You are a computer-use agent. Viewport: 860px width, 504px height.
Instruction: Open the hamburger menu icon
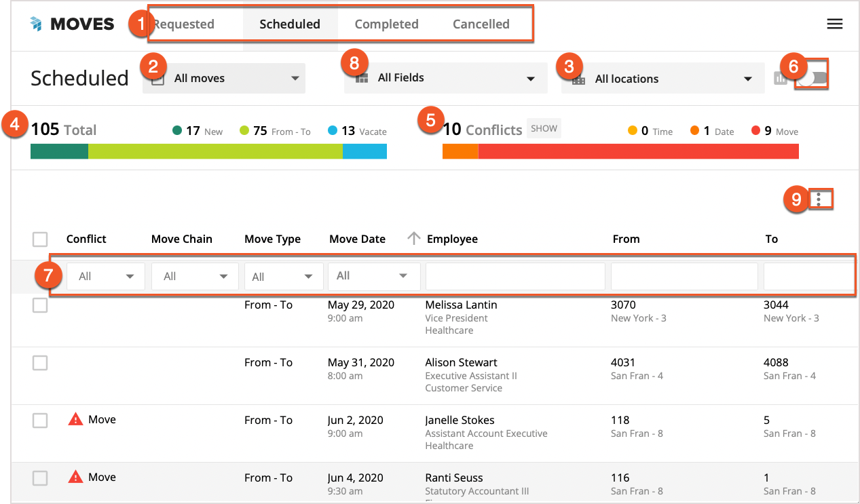[x=834, y=24]
